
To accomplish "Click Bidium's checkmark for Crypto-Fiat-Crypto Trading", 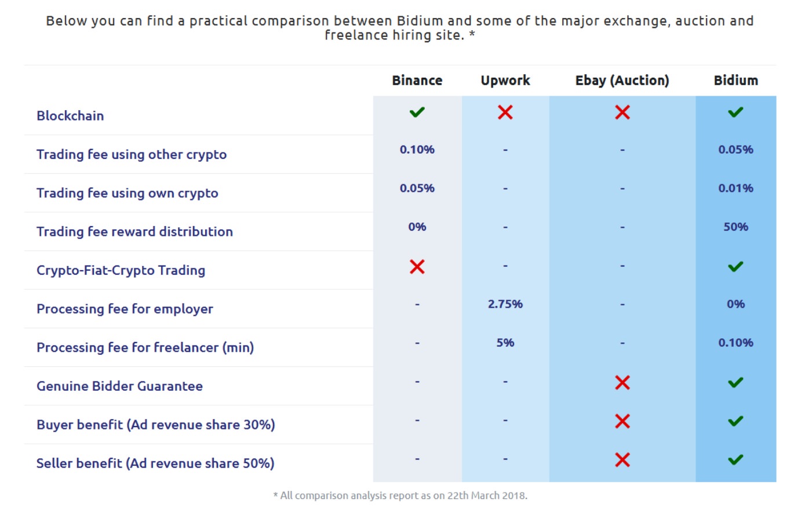I will (735, 267).
